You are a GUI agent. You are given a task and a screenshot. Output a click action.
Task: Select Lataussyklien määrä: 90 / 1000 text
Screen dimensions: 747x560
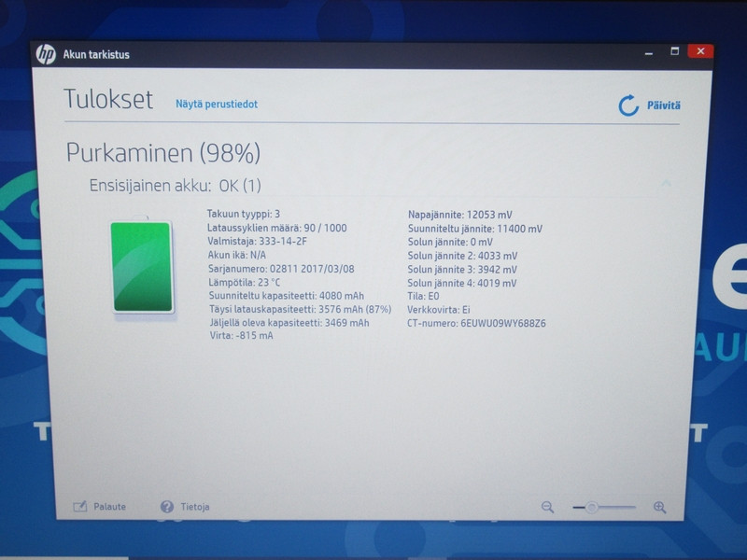pyautogui.click(x=276, y=228)
